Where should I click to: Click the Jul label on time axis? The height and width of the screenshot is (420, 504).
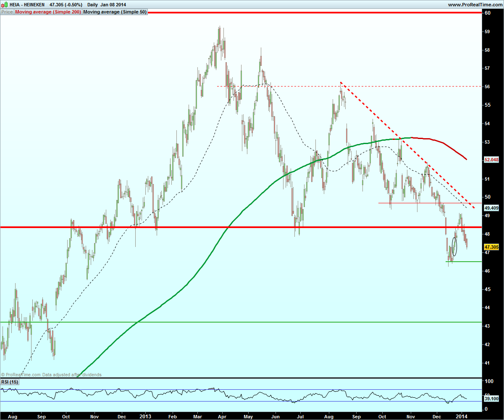pos(300,416)
